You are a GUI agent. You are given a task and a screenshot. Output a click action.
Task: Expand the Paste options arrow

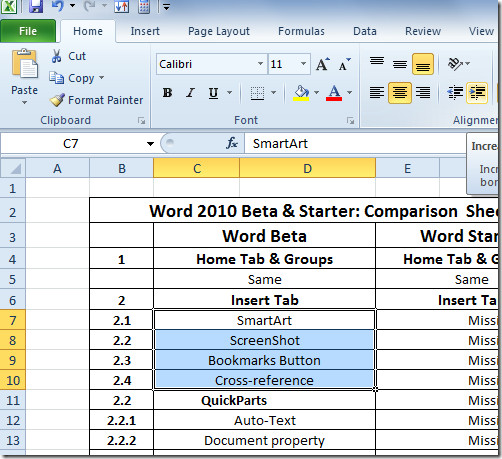click(24, 103)
